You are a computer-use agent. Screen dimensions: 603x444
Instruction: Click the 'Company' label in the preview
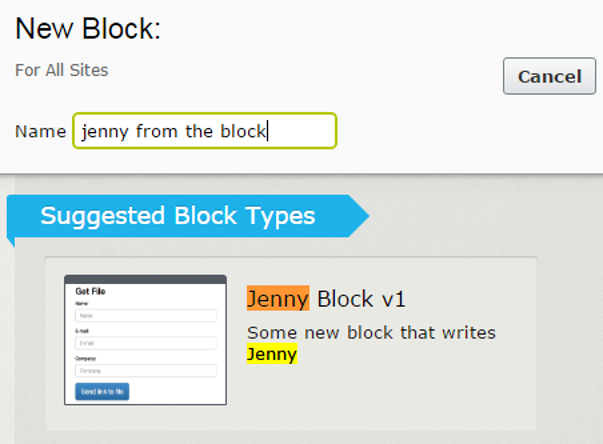pos(86,358)
